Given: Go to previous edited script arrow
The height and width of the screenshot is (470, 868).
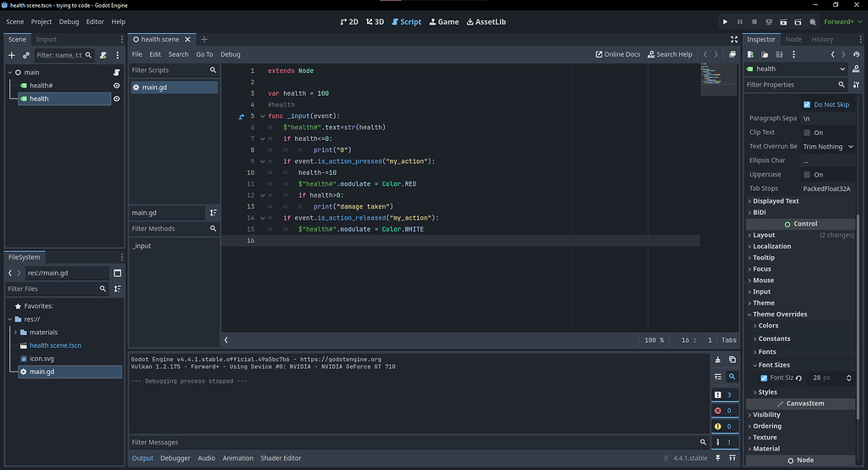Looking at the screenshot, I should point(705,54).
